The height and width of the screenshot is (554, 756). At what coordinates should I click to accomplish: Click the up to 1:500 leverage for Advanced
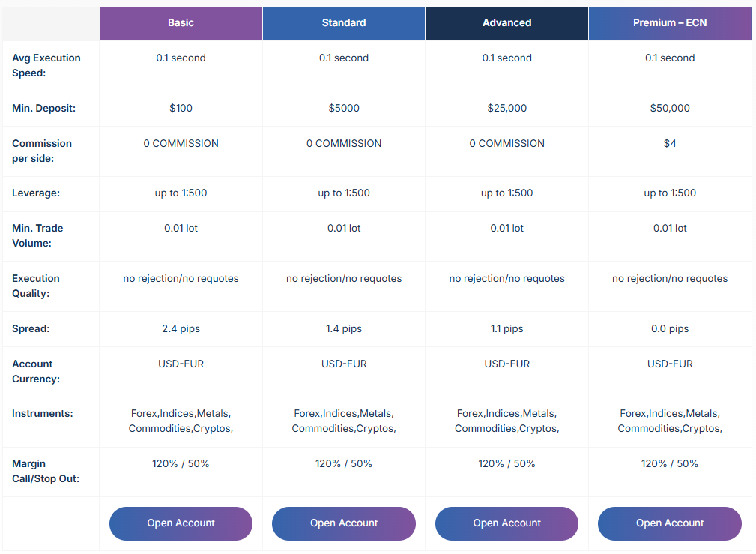506,193
